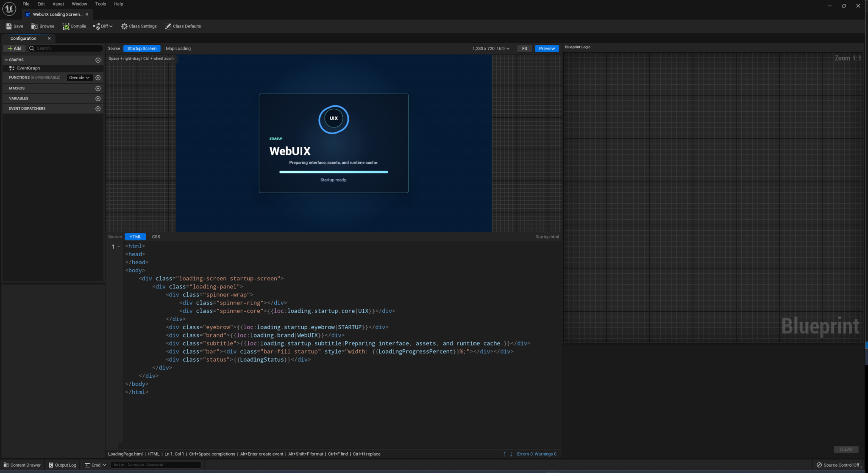Screen dimensions: 868x473
Task: Switch to the Map Loading tab
Action: pos(178,49)
